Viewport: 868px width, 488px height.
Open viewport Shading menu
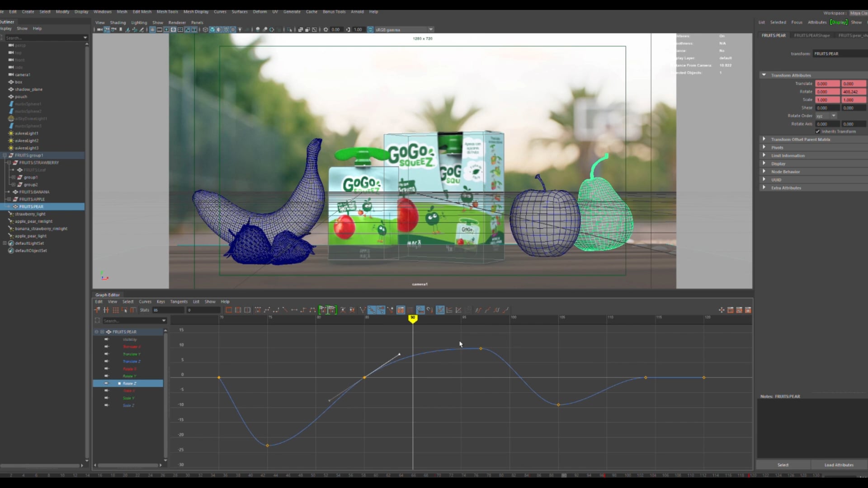coord(118,22)
